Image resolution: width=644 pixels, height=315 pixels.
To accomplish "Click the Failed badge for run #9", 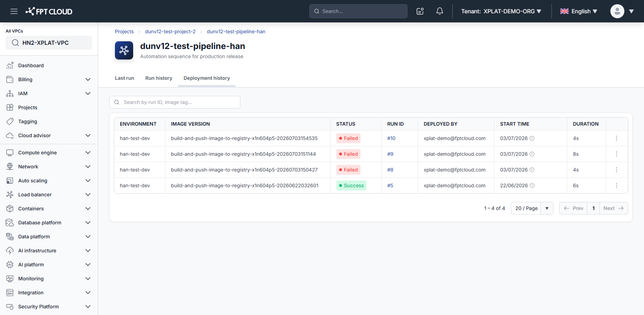I will 348,154.
